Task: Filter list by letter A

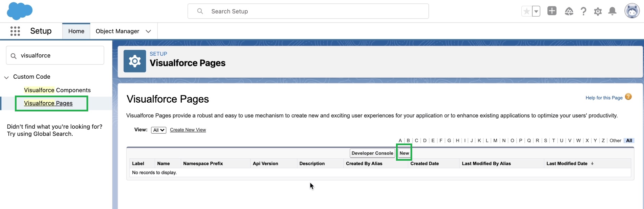Action: pos(400,140)
